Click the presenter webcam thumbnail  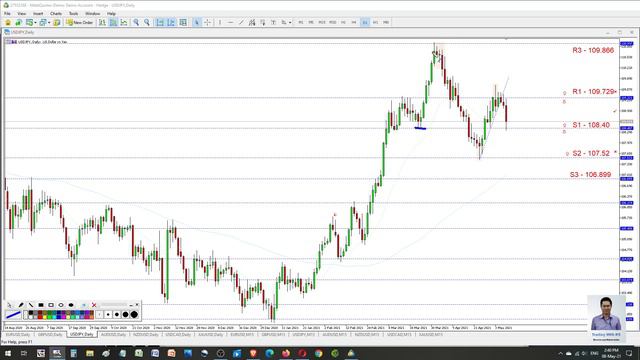click(606, 318)
